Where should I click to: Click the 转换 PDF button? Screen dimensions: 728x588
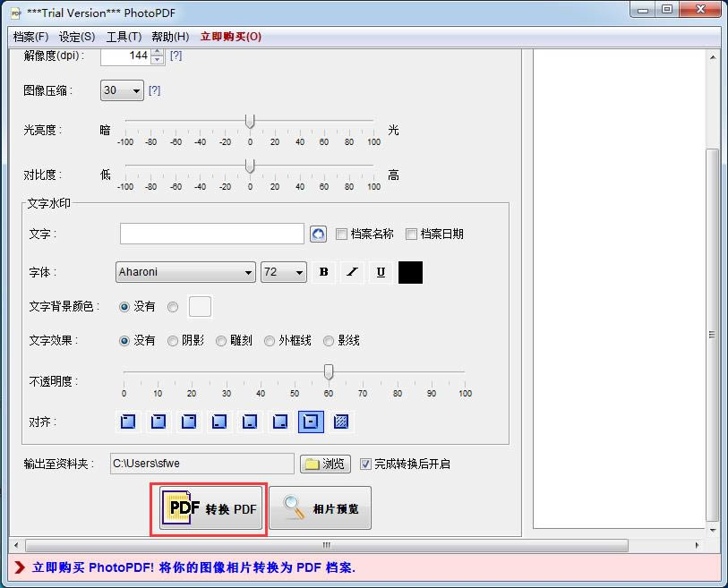[210, 507]
